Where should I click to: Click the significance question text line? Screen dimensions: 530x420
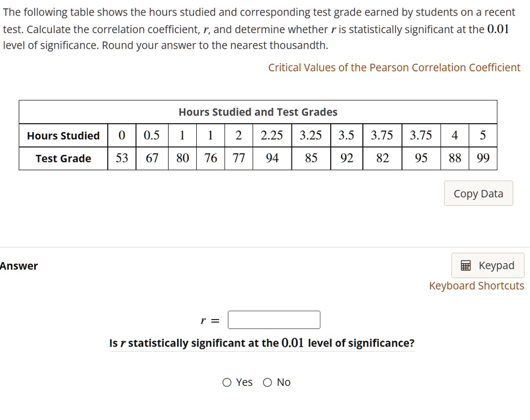(x=261, y=343)
